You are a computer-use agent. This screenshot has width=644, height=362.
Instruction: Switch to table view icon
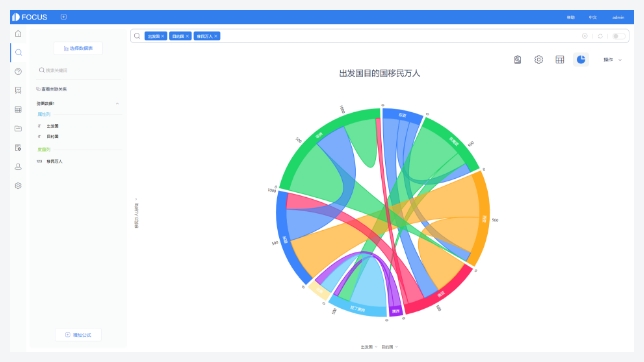click(x=560, y=60)
